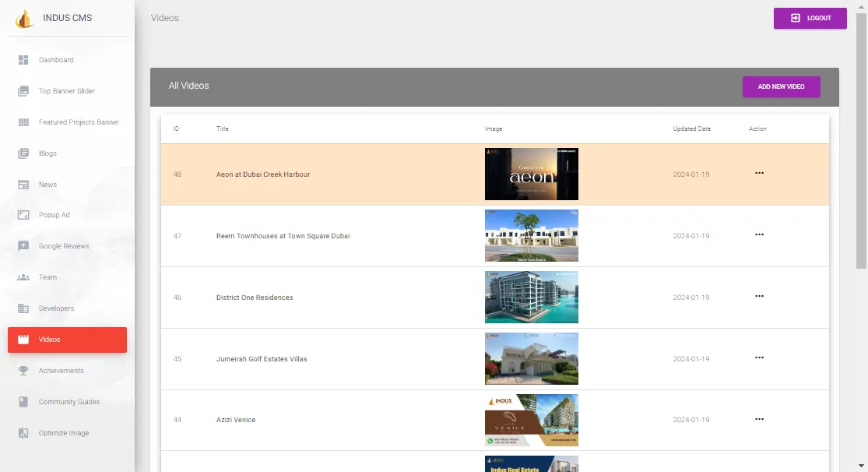
Task: Click the Team people icon
Action: (23, 277)
